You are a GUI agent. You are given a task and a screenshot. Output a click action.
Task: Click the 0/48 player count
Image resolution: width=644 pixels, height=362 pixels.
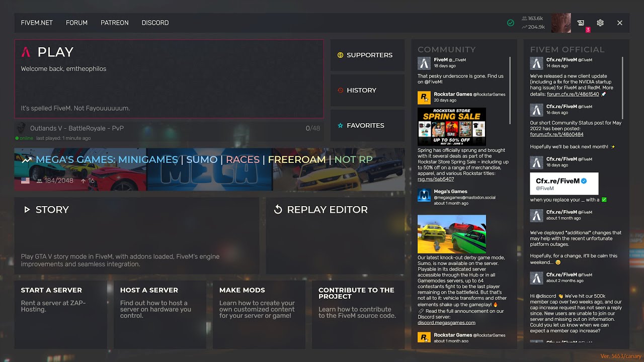point(313,128)
